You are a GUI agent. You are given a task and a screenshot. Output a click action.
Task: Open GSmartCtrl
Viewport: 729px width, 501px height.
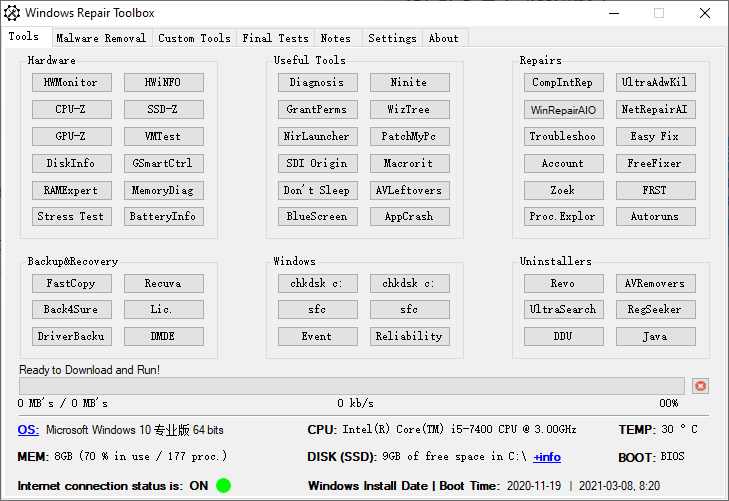[164, 163]
